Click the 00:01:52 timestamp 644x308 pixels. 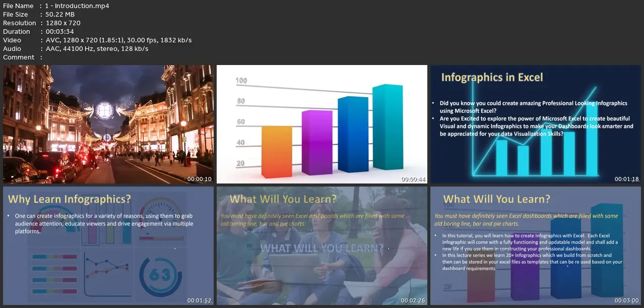click(x=200, y=301)
